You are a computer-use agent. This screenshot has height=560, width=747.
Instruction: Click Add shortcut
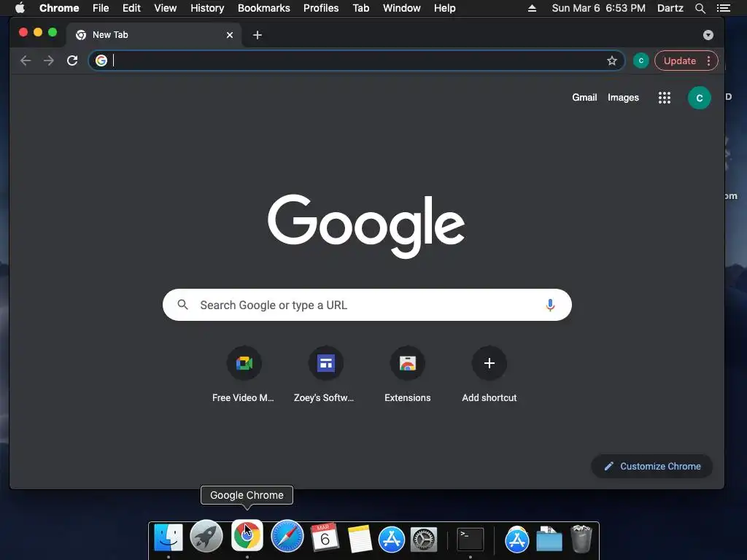click(x=489, y=374)
